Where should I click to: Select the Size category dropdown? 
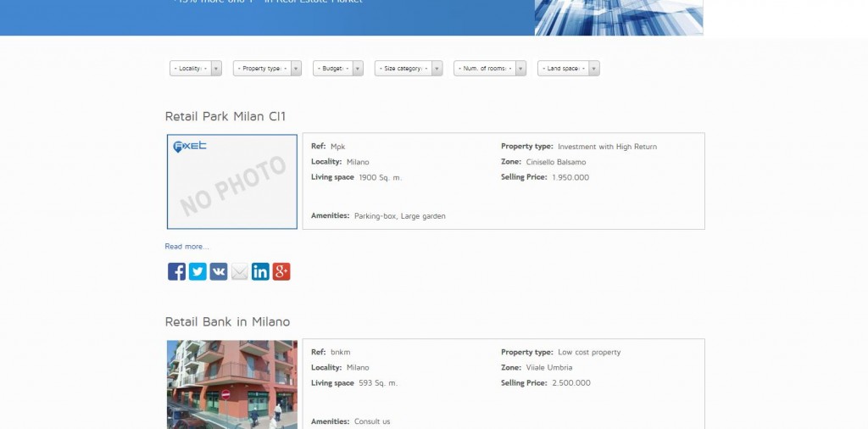point(409,69)
